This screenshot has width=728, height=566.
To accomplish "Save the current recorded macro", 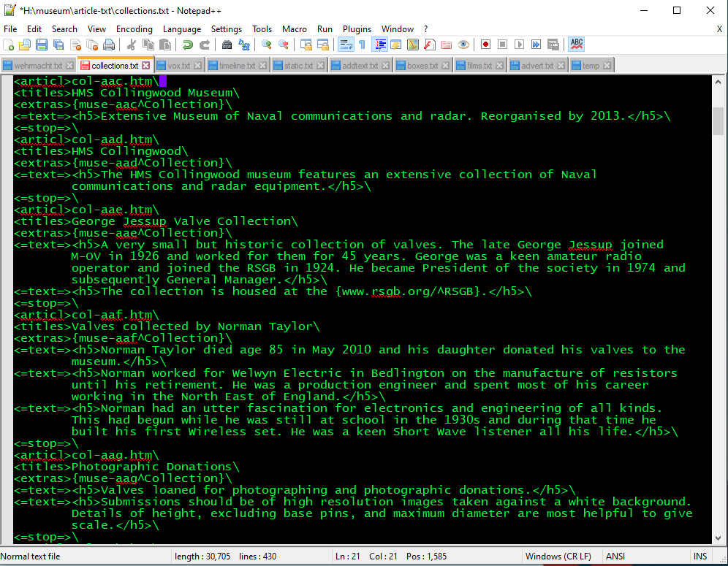I will point(553,45).
